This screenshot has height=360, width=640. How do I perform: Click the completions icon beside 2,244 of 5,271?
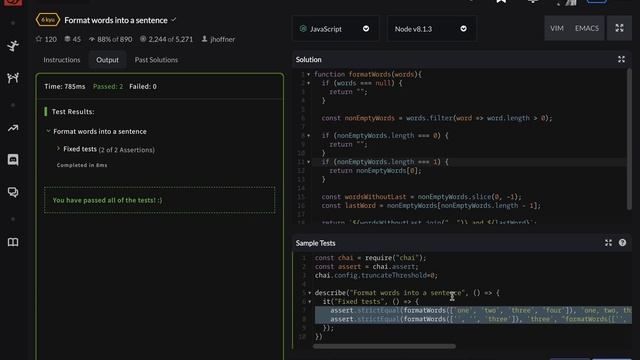click(x=143, y=39)
